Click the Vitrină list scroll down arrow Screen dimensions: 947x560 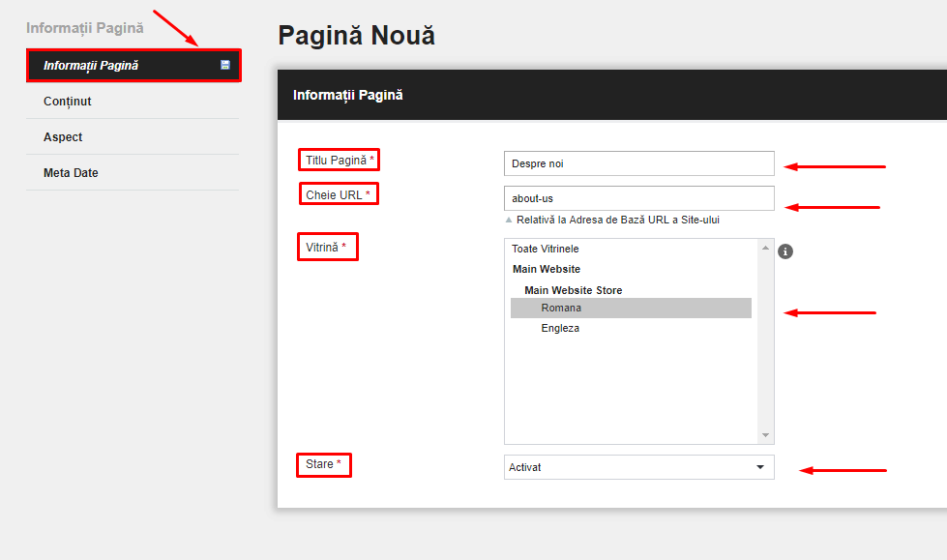click(765, 435)
